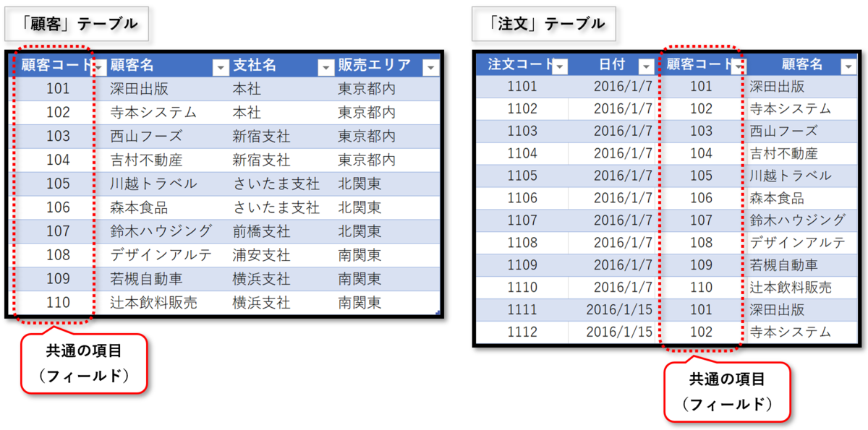Viewport: 868px width, 430px height.
Task: Select order code 1108
Action: pyautogui.click(x=522, y=243)
